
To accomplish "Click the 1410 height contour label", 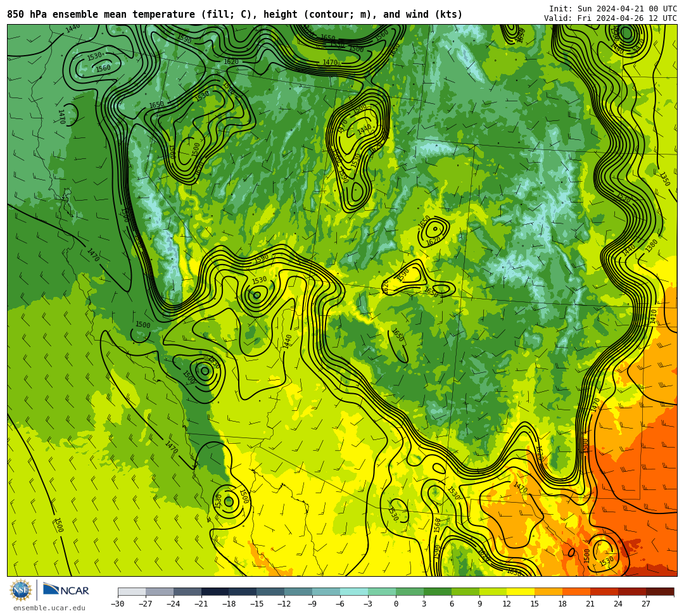I will coord(653,317).
